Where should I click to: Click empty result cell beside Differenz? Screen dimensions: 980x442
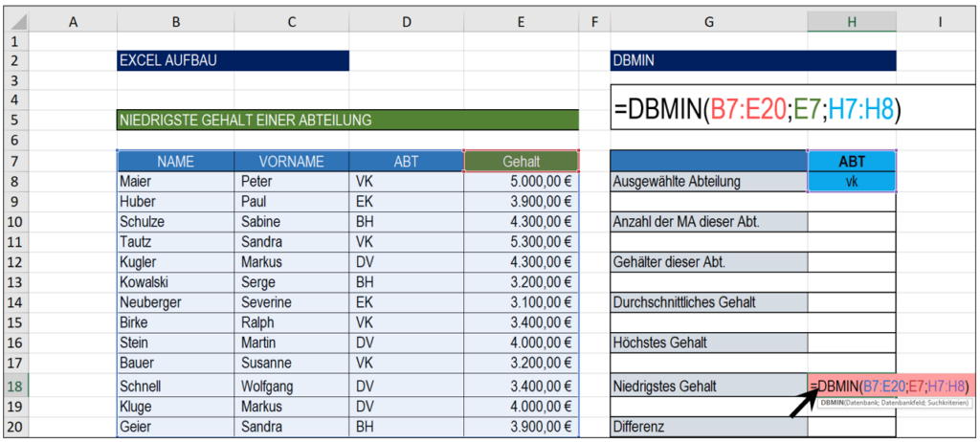pos(852,429)
